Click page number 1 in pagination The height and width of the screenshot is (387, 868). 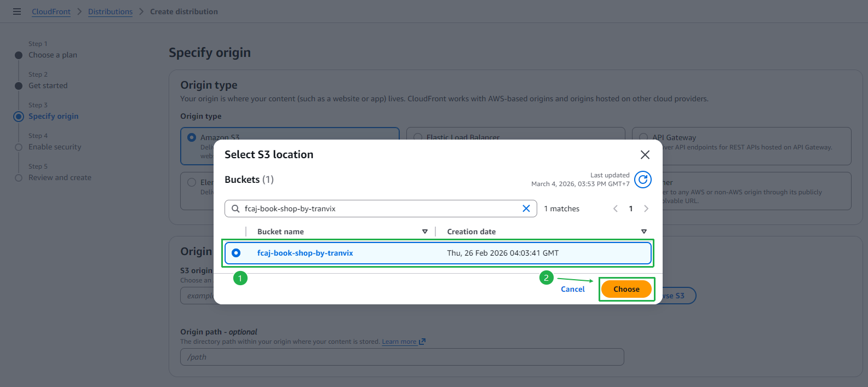click(631, 209)
